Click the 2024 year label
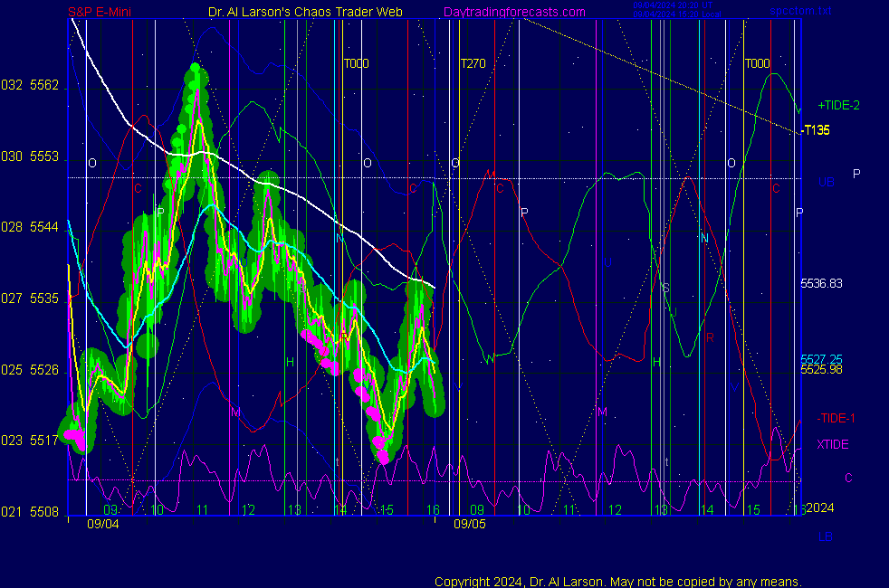Screen dimensions: 889x588 pyautogui.click(x=820, y=507)
